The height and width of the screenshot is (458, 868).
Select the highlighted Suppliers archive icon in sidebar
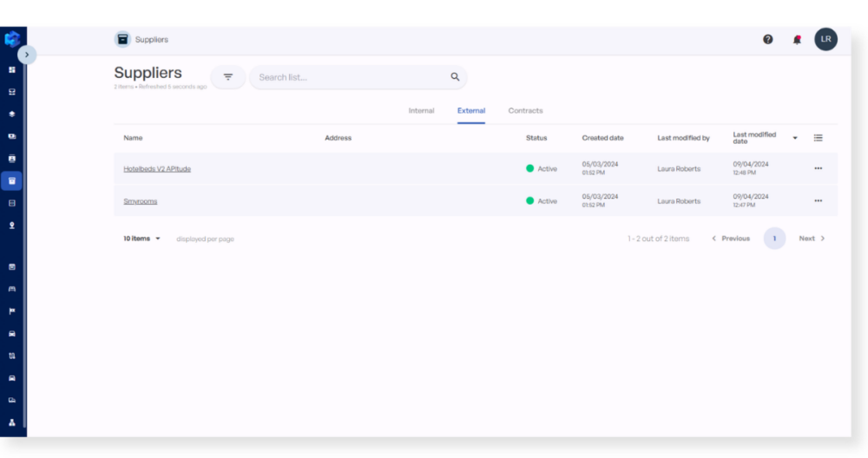[x=11, y=181]
